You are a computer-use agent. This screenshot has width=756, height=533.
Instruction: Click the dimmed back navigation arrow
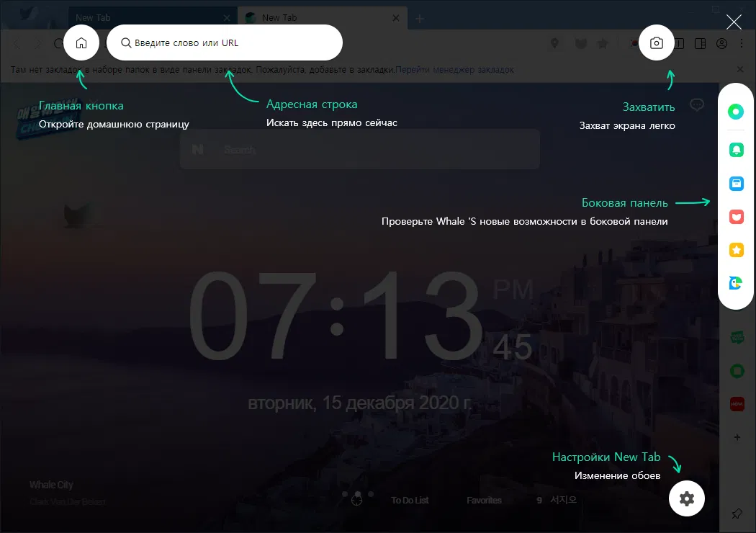[x=17, y=44]
